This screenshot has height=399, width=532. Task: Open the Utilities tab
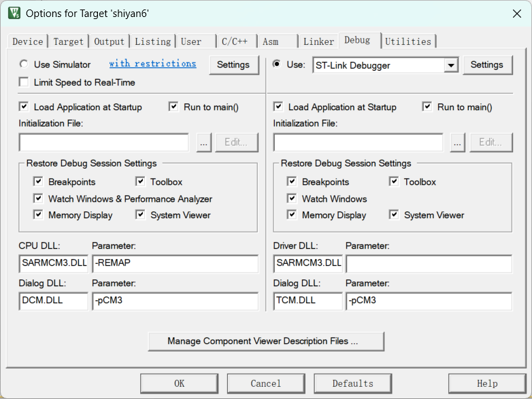pyautogui.click(x=408, y=41)
